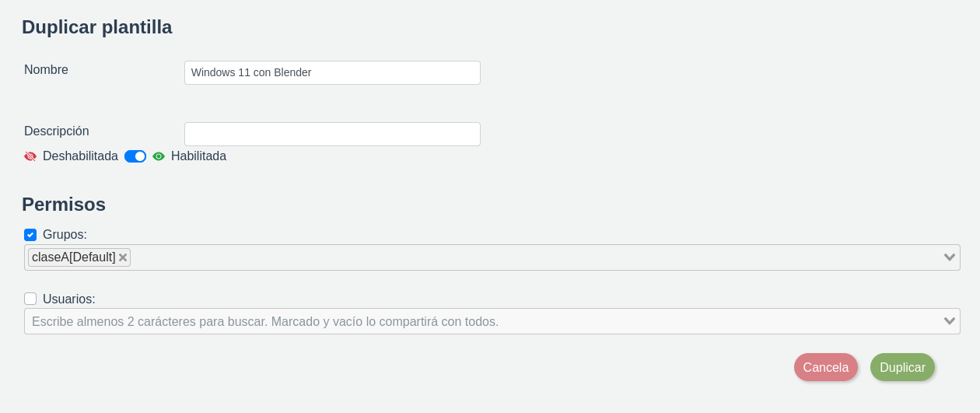Focus the Nombre text field
The image size is (980, 413).
pos(332,72)
